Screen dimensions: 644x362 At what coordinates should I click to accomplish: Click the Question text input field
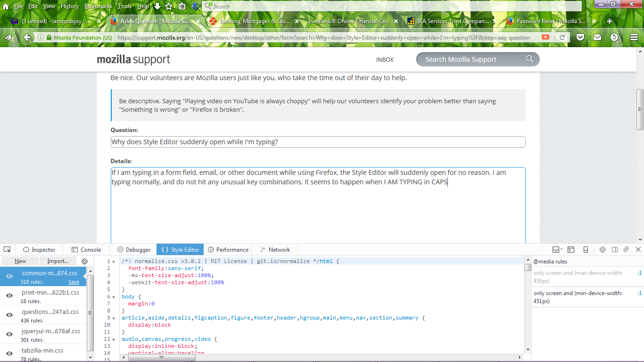point(318,142)
